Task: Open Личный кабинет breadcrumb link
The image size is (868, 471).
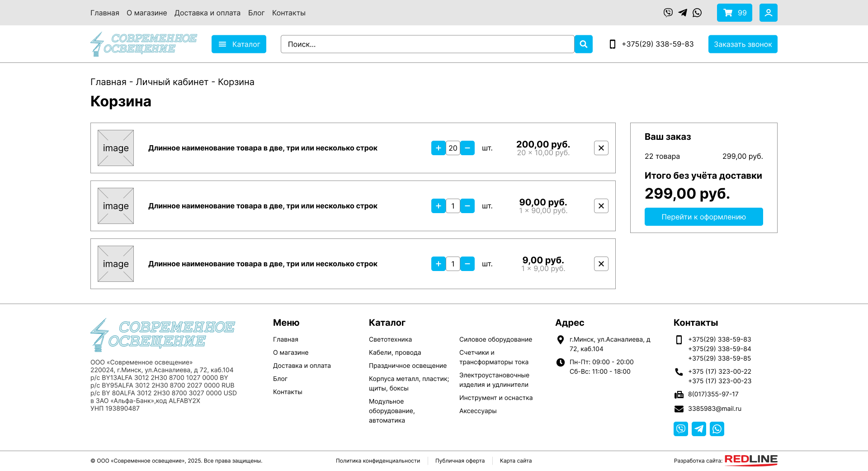Action: coord(172,82)
